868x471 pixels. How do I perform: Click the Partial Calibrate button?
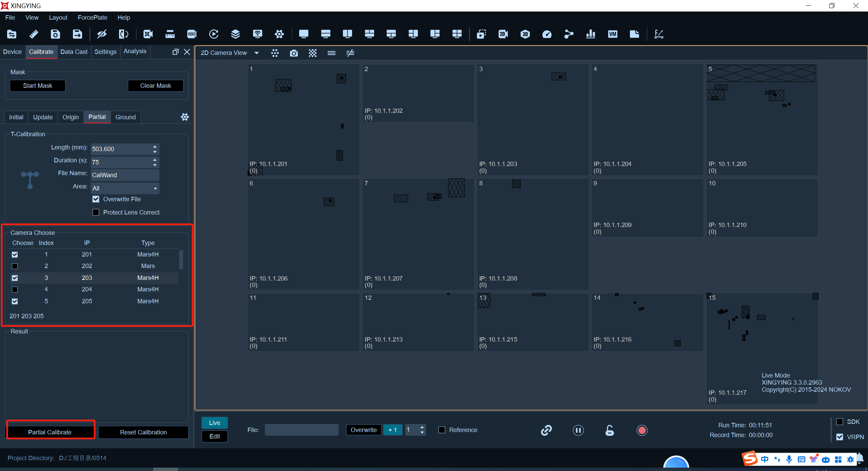click(x=50, y=432)
